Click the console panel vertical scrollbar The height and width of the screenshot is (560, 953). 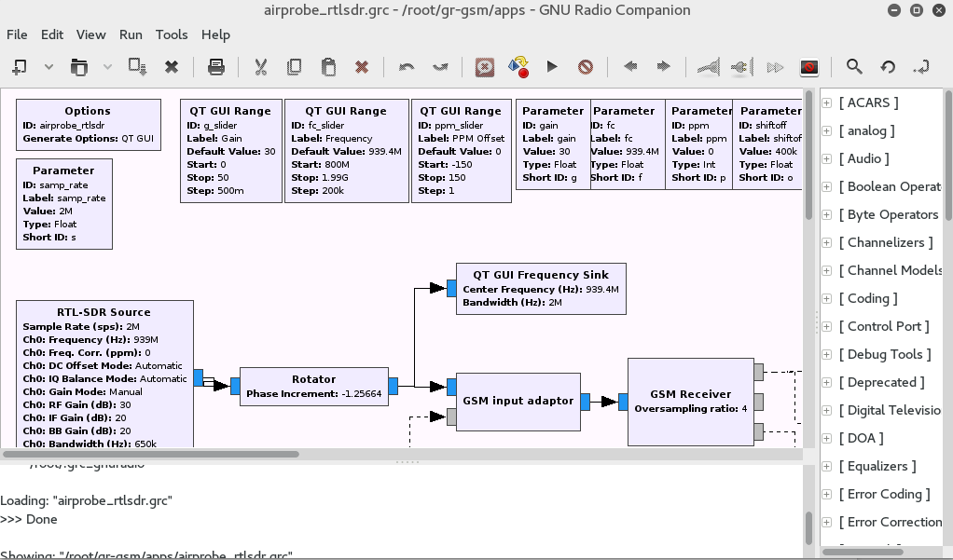pyautogui.click(x=808, y=528)
